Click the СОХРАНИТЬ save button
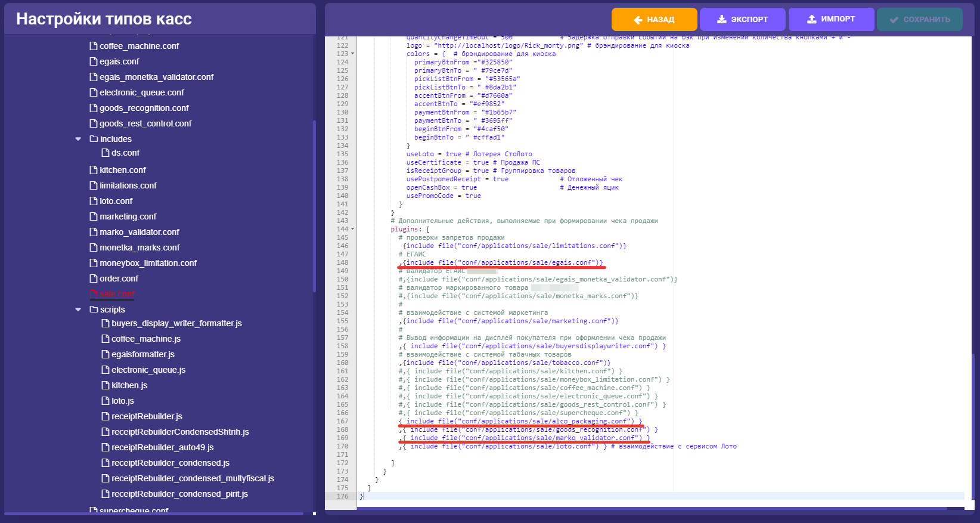The height and width of the screenshot is (523, 980). click(920, 19)
